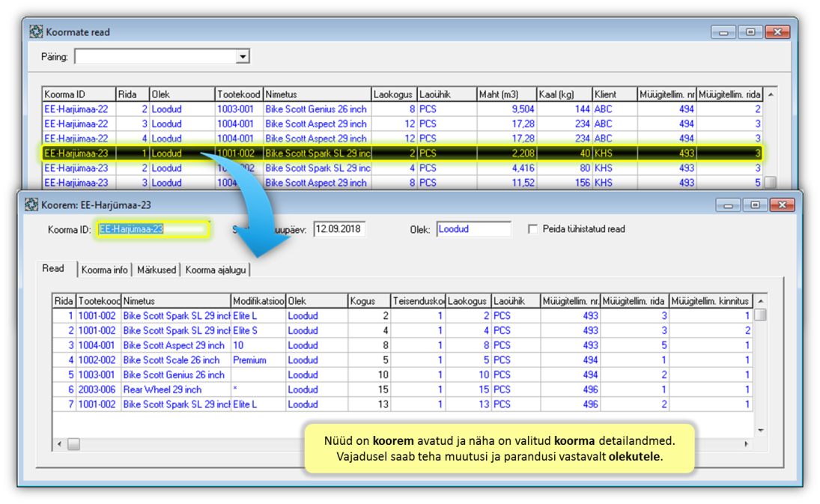Click the Kogus cell showing 13

[369, 404]
